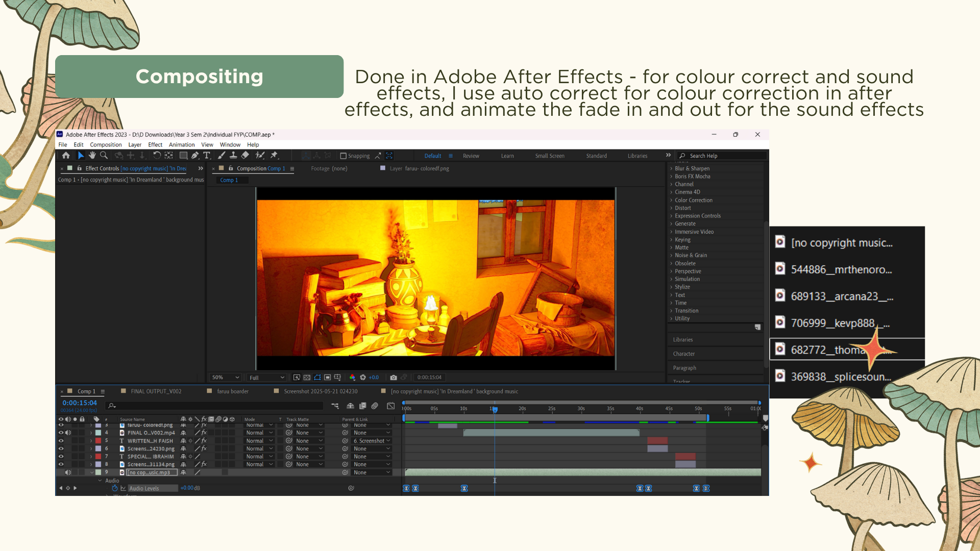Image resolution: width=980 pixels, height=551 pixels.
Task: Select the Selection arrow tool
Action: [81, 156]
